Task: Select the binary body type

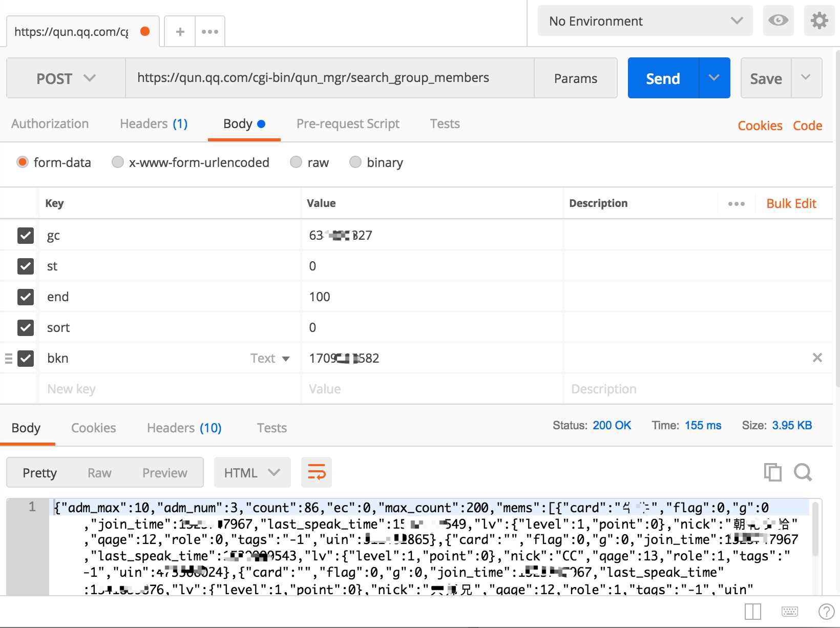Action: (x=355, y=162)
